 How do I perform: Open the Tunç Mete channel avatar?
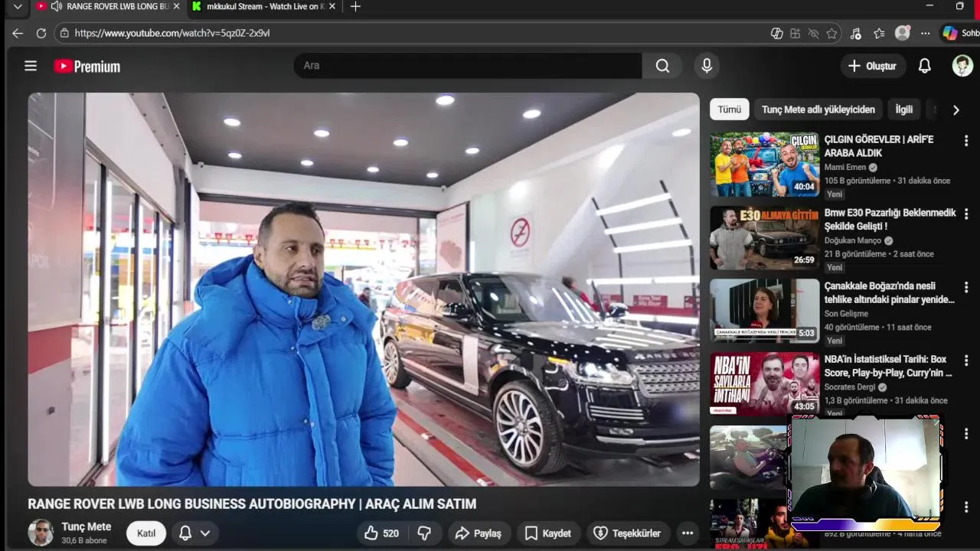click(x=41, y=533)
